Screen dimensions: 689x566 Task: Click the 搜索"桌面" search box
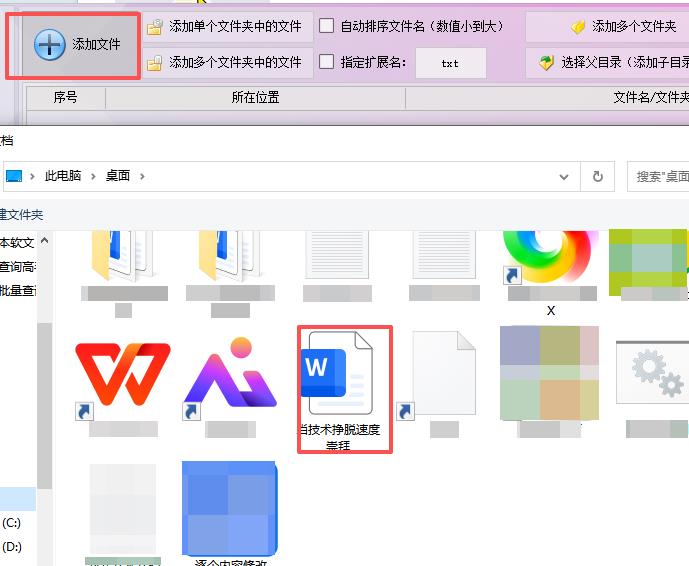[x=660, y=176]
